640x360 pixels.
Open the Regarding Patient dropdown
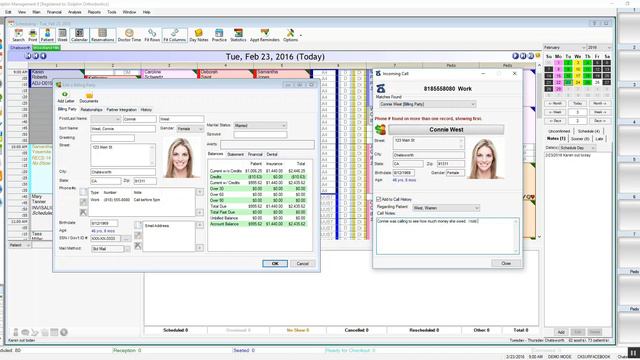click(446, 208)
